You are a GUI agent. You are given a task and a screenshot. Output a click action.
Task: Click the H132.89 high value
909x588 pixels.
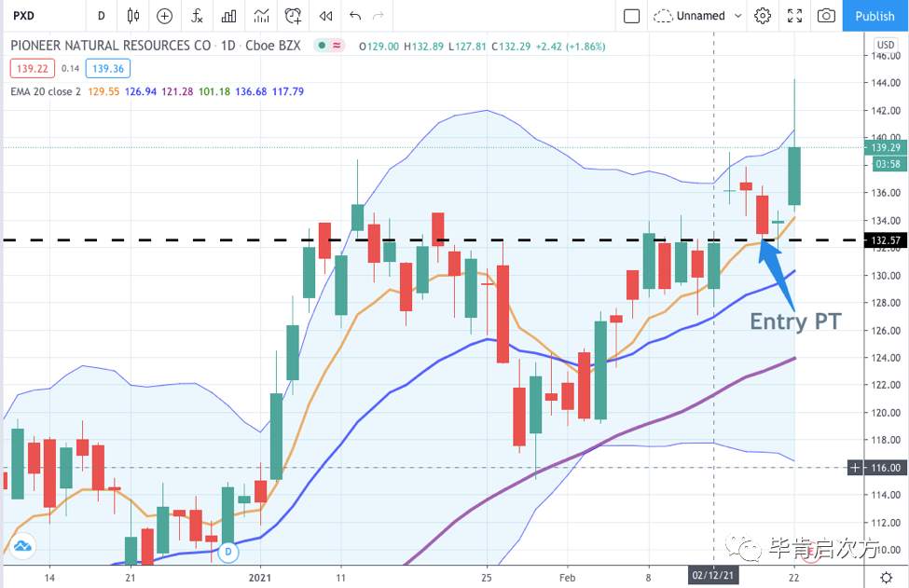[x=424, y=47]
